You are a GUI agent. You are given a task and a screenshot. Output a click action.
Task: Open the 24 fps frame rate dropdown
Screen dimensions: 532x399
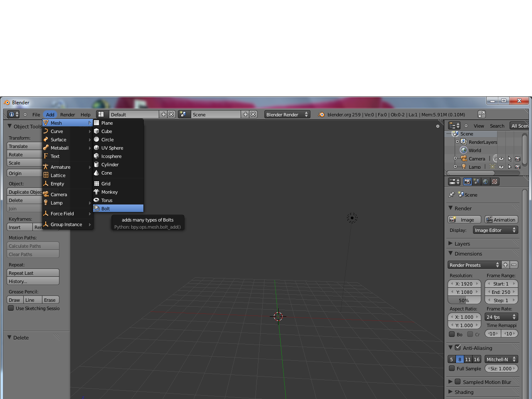click(x=501, y=317)
